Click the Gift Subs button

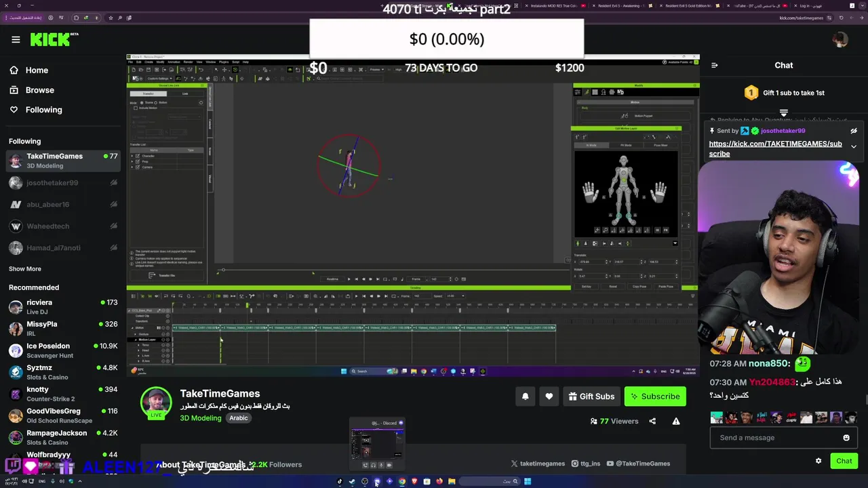tap(591, 396)
